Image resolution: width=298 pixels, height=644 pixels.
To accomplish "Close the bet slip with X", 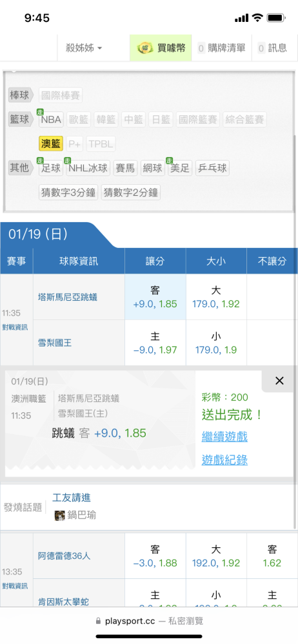I will (279, 381).
